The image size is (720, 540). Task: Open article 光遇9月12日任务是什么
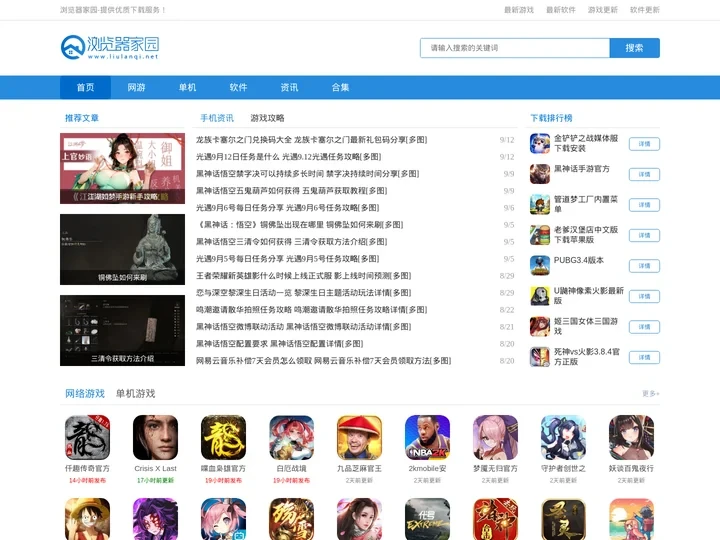pyautogui.click(x=288, y=157)
